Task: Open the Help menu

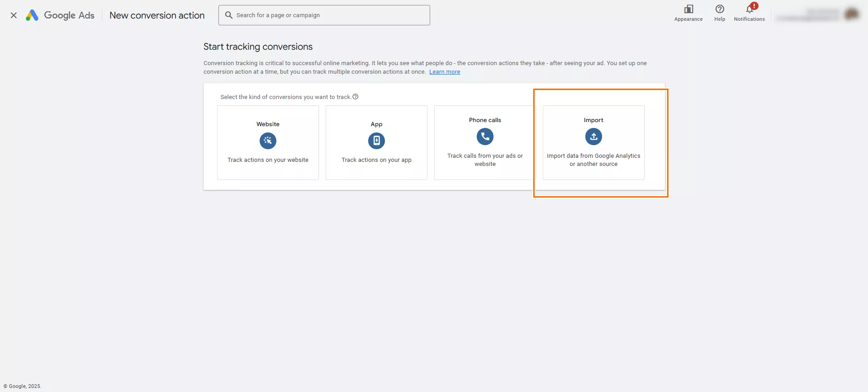Action: pyautogui.click(x=719, y=13)
